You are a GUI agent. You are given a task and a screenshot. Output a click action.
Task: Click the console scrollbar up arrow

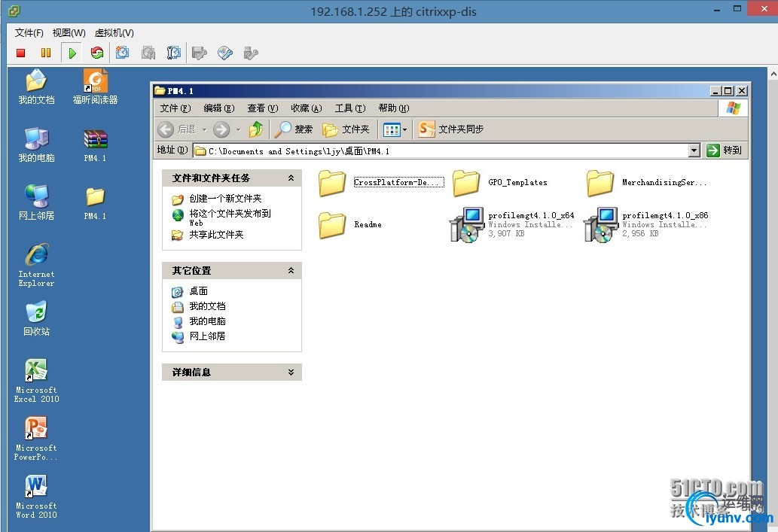tap(773, 74)
